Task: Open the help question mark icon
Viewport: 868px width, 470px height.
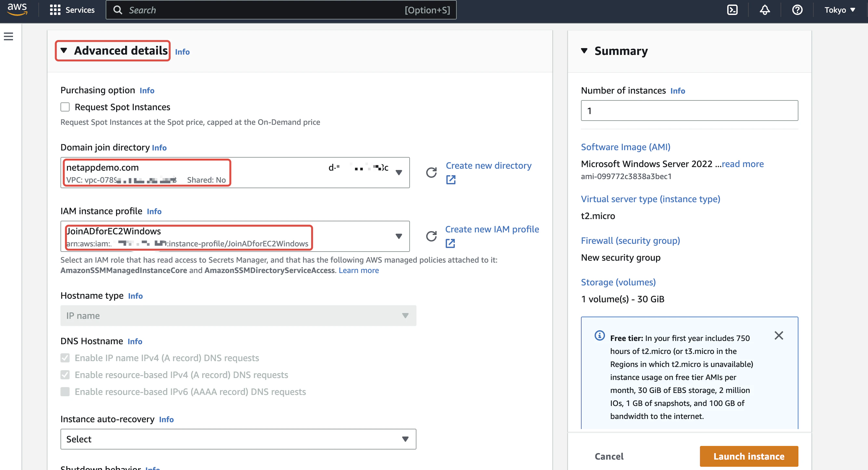Action: (797, 10)
